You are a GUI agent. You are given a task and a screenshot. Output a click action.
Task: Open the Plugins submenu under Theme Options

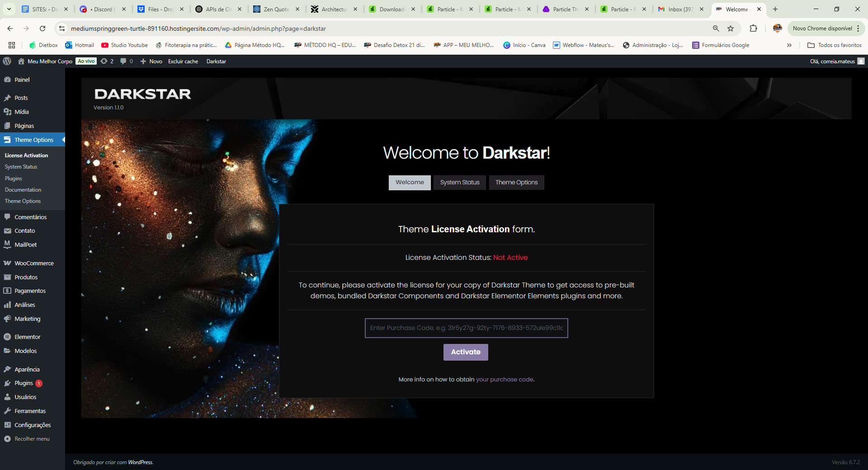(x=14, y=179)
